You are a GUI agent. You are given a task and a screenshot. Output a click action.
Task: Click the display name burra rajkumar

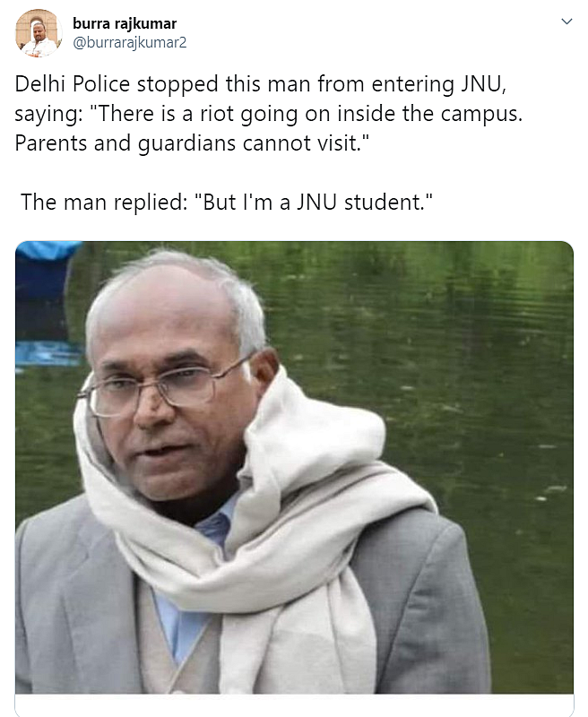point(125,23)
